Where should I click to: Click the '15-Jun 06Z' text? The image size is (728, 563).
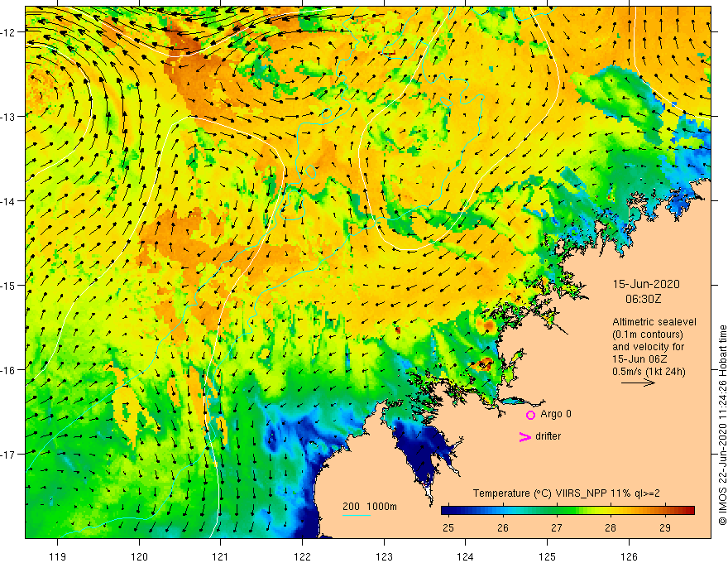pyautogui.click(x=638, y=359)
